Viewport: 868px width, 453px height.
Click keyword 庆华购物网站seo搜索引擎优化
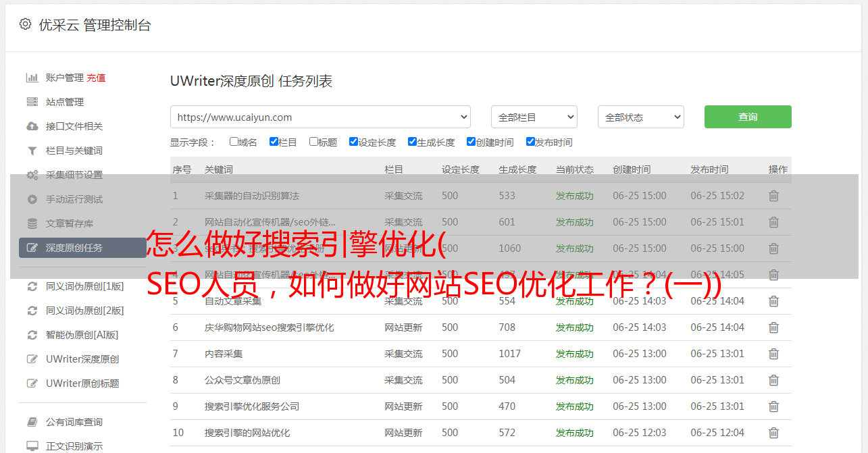tap(270, 327)
